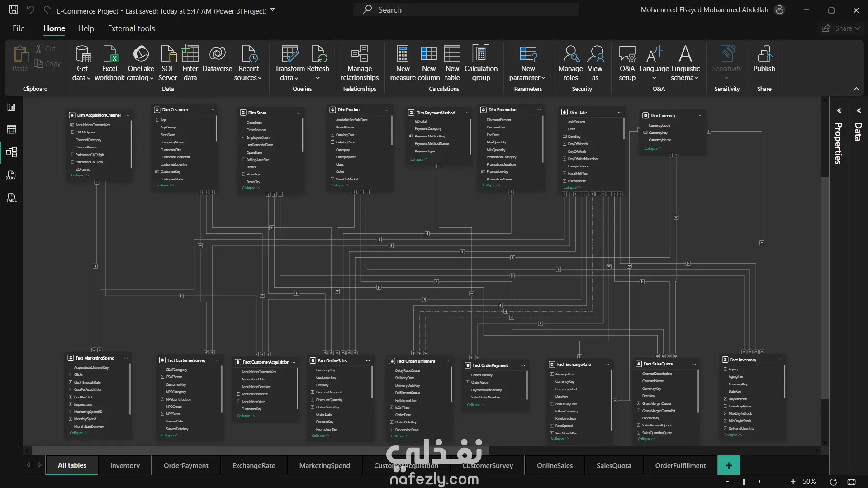
Task: Collapse the Fact CustomerAcquisition table card
Action: point(246,416)
